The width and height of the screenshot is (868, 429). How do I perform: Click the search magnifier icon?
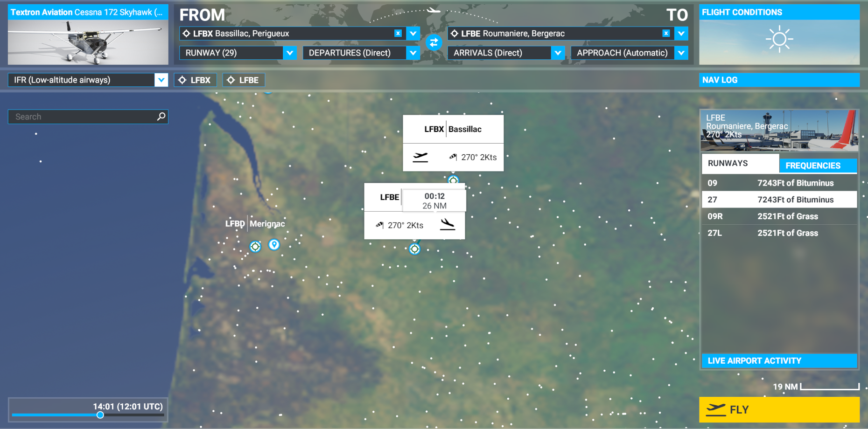[161, 117]
